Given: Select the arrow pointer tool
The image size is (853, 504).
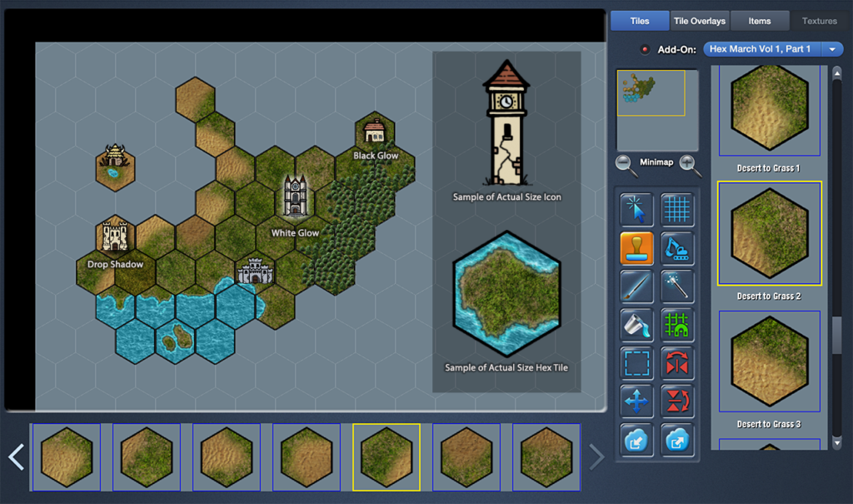Looking at the screenshot, I should (636, 209).
